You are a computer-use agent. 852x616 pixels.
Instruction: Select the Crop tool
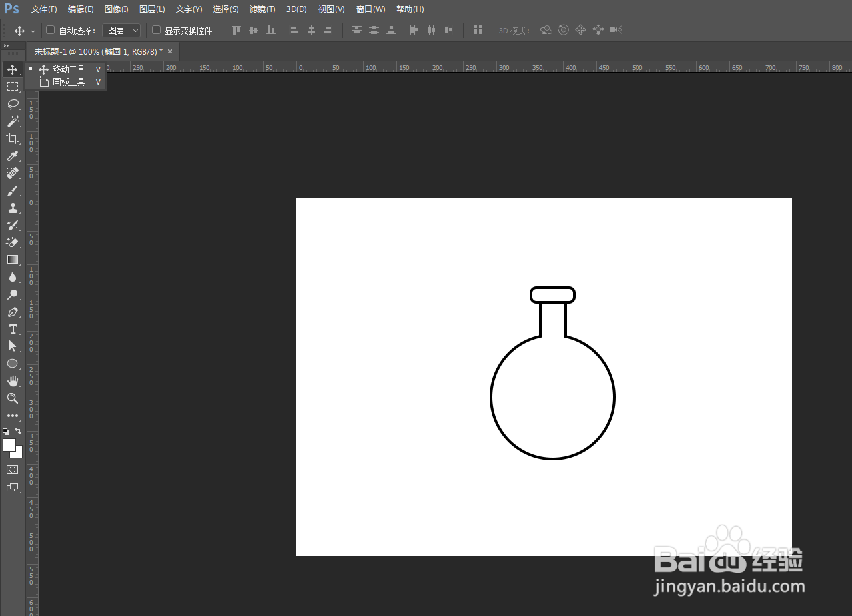12,139
